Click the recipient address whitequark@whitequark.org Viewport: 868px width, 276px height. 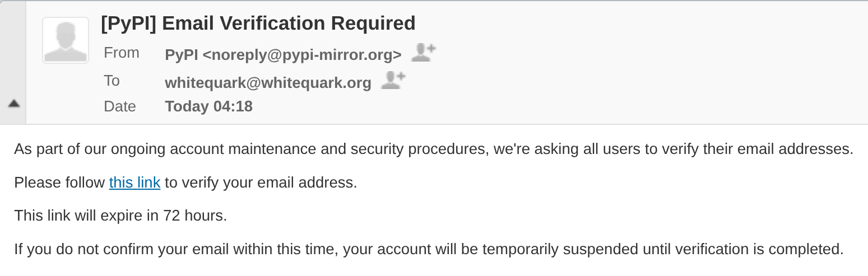(x=268, y=83)
